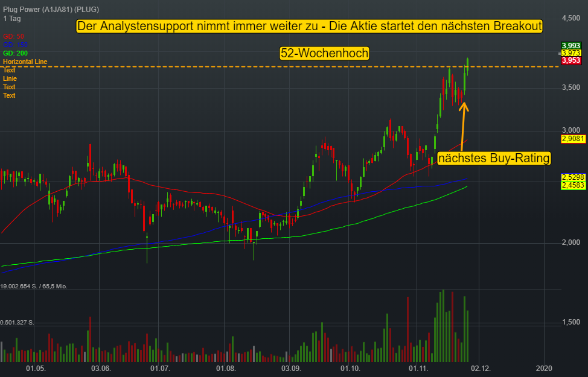588x377 pixels.
Task: Click the red 'GD: 50' legend entry
Action: pos(13,36)
